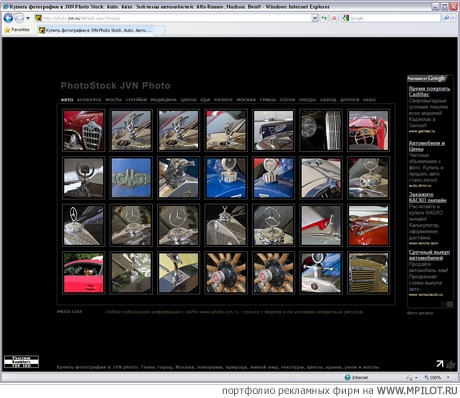
Task: Open the ЗАВОД category
Action: click(x=328, y=100)
